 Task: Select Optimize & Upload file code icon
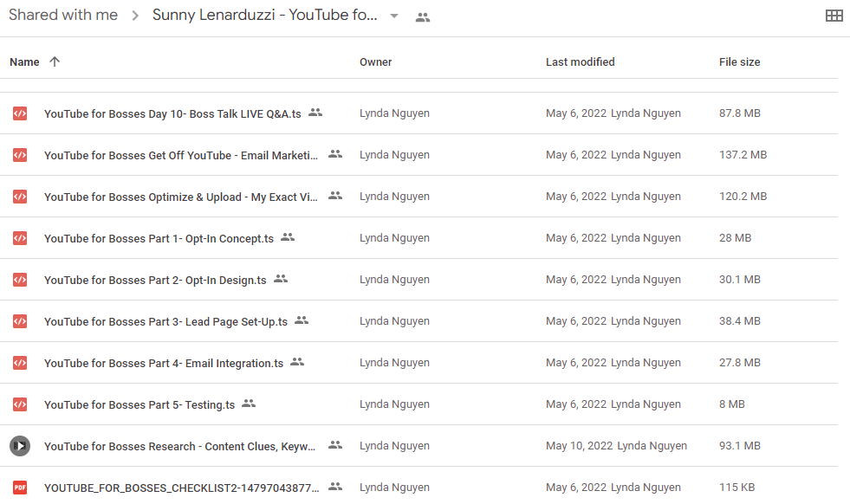click(x=20, y=197)
